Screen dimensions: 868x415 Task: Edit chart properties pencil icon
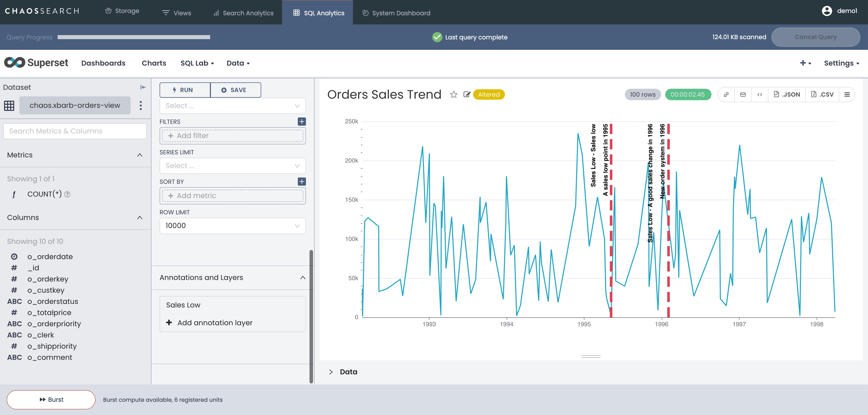(x=467, y=94)
